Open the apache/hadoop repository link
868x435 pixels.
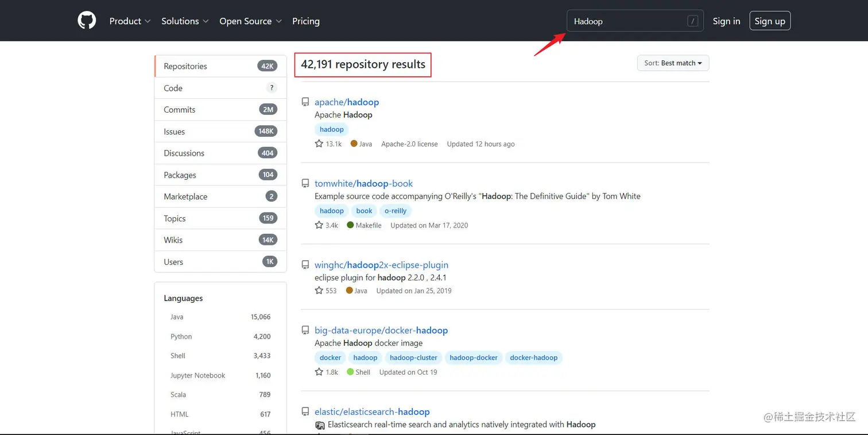(347, 102)
